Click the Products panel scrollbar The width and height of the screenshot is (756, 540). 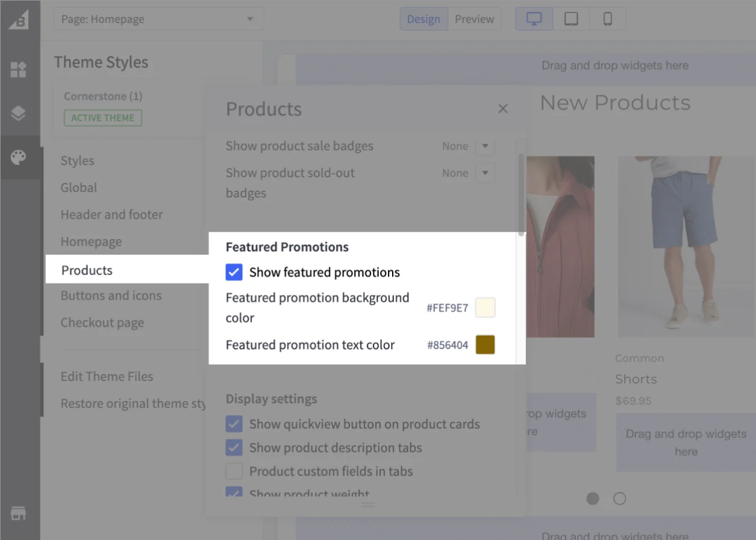[521, 195]
